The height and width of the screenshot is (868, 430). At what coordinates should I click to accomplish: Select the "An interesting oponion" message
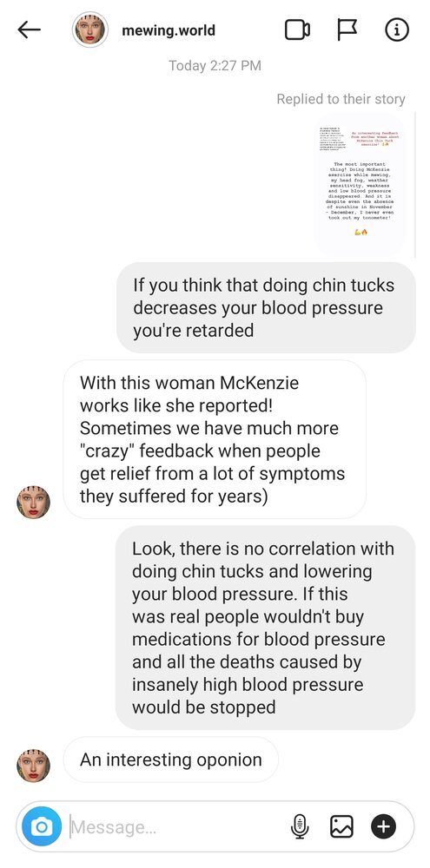(x=170, y=759)
